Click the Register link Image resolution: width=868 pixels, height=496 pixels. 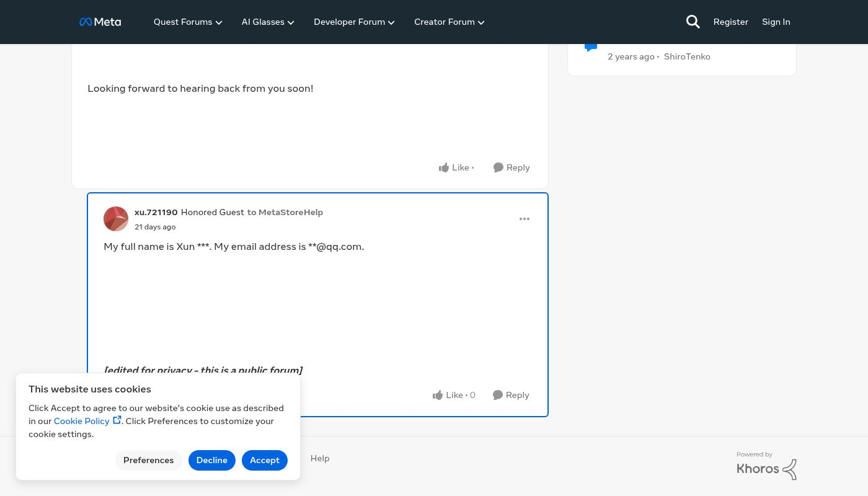(730, 22)
